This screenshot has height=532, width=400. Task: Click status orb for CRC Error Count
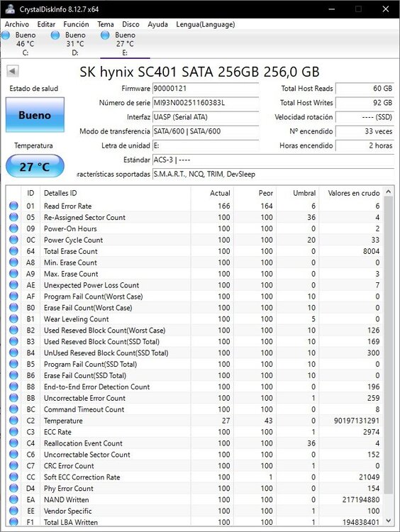tap(14, 465)
